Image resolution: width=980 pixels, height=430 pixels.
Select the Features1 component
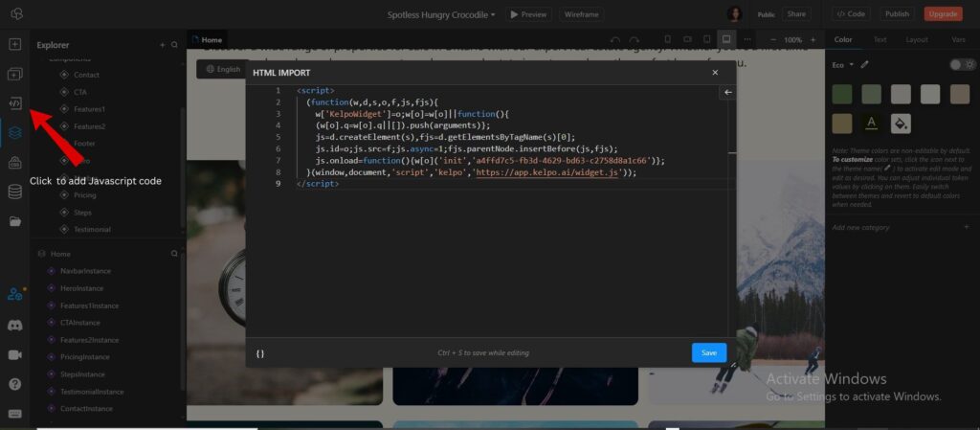coord(89,109)
